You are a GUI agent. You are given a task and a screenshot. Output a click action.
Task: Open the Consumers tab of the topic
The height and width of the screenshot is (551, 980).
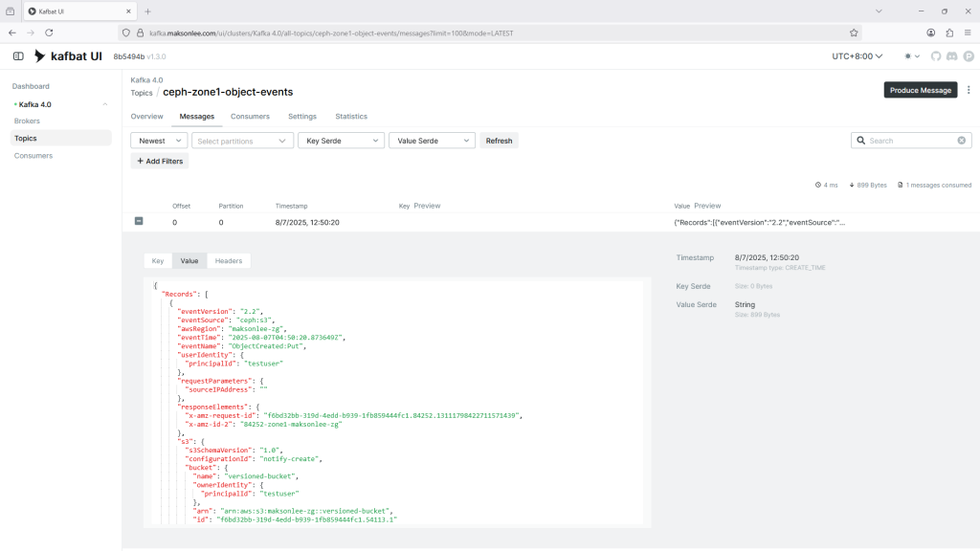pyautogui.click(x=250, y=116)
